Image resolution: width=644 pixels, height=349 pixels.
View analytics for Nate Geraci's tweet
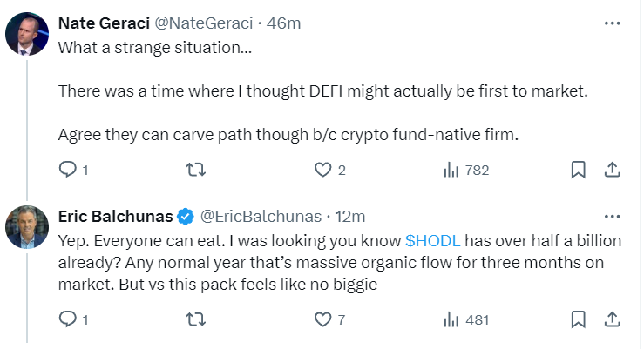point(451,171)
